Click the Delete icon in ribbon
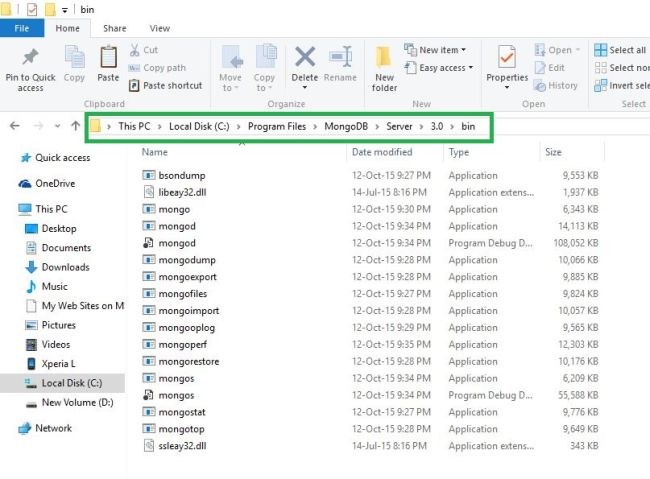The width and height of the screenshot is (650, 479). click(x=305, y=57)
